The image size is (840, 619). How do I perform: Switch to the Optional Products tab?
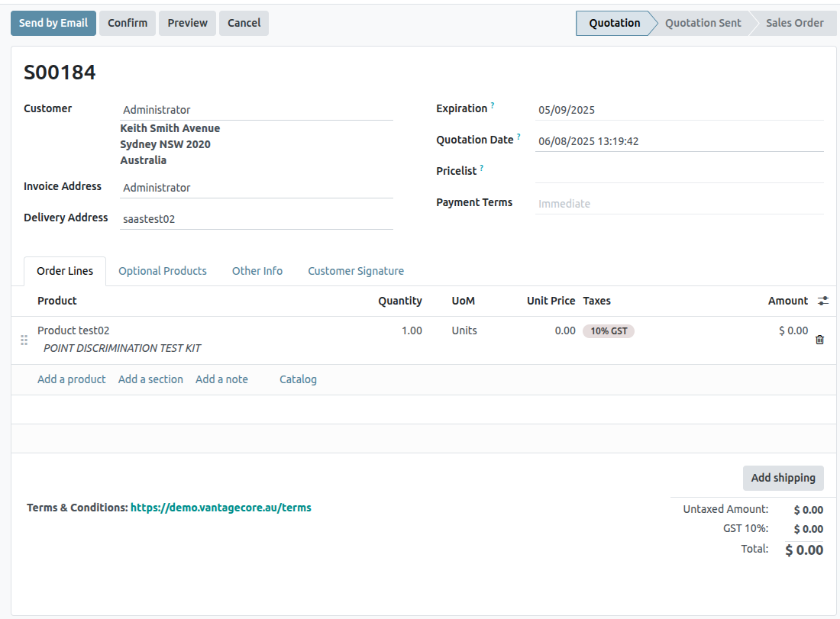162,271
